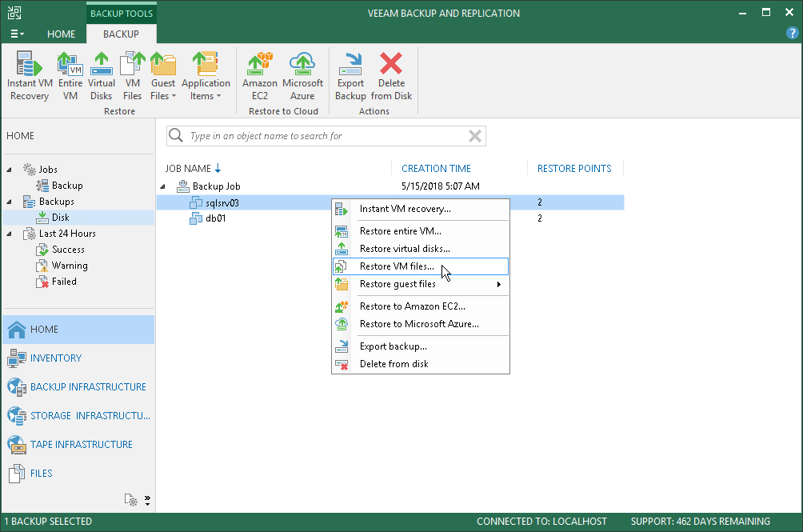Collapse the Backup Job row
803x532 pixels.
coord(163,186)
